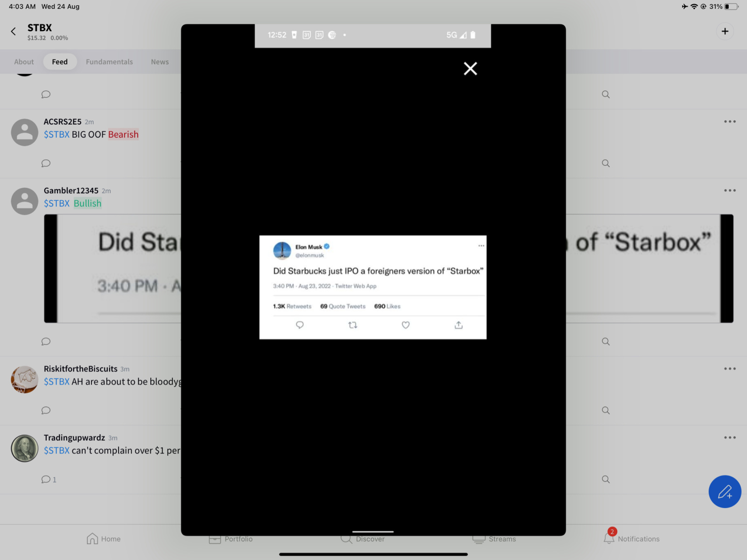Tap the search icon on ACSRS2E5's post row

click(x=606, y=163)
